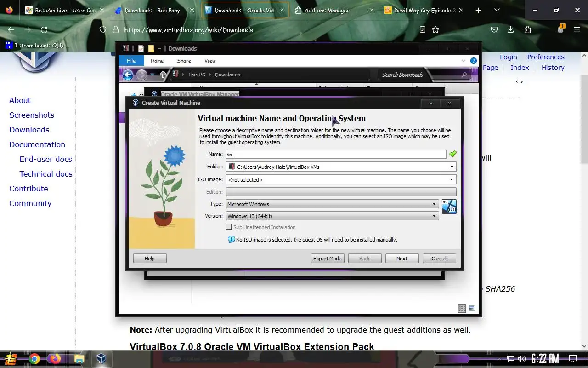Click the help question mark icon in explorer ribbon
The width and height of the screenshot is (588, 368).
pos(474,61)
